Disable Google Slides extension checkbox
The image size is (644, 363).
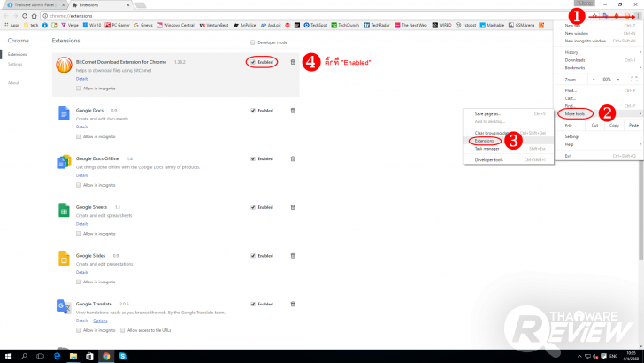coord(253,256)
